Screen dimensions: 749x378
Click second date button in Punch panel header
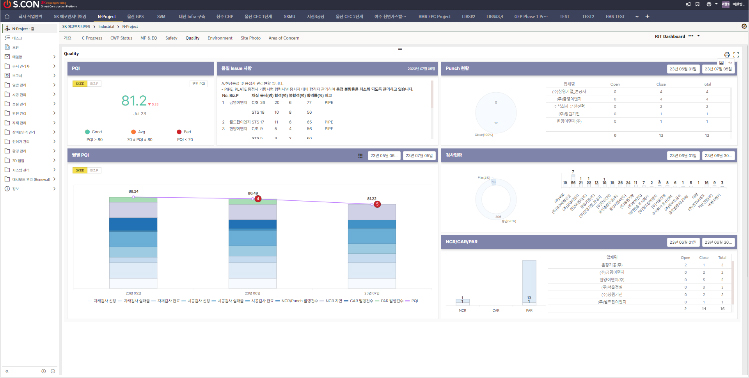coord(718,69)
